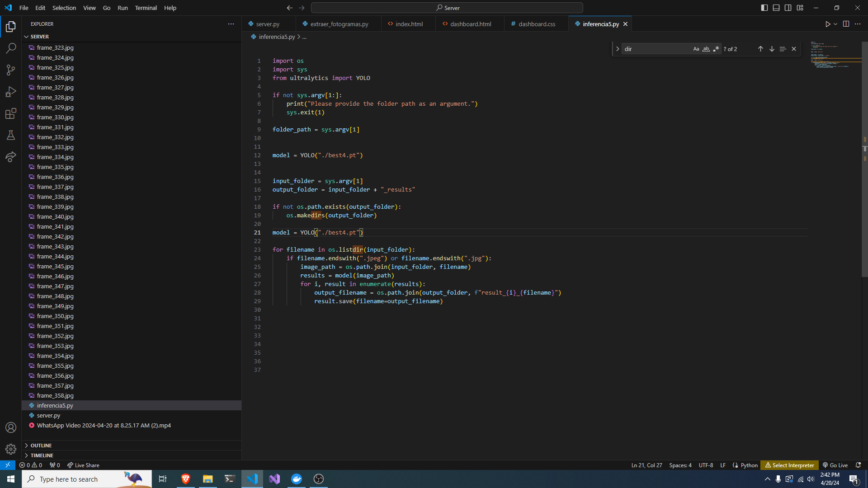The height and width of the screenshot is (488, 868).
Task: Open the Terminal menu
Action: point(146,8)
